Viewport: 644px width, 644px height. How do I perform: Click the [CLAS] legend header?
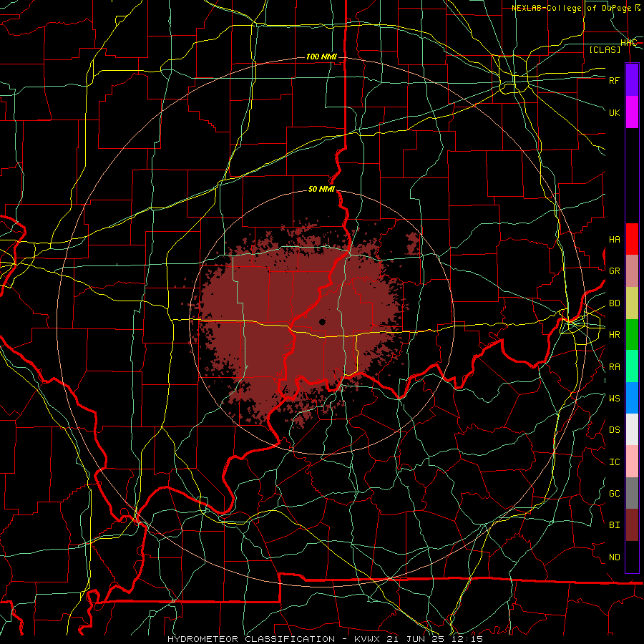(x=605, y=49)
